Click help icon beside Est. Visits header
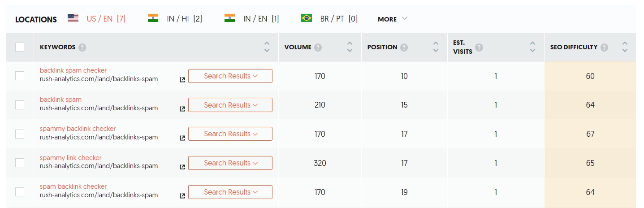The height and width of the screenshot is (208, 644). click(479, 48)
